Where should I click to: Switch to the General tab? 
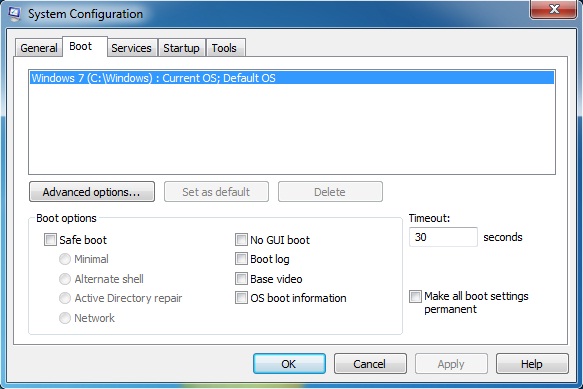(x=39, y=48)
